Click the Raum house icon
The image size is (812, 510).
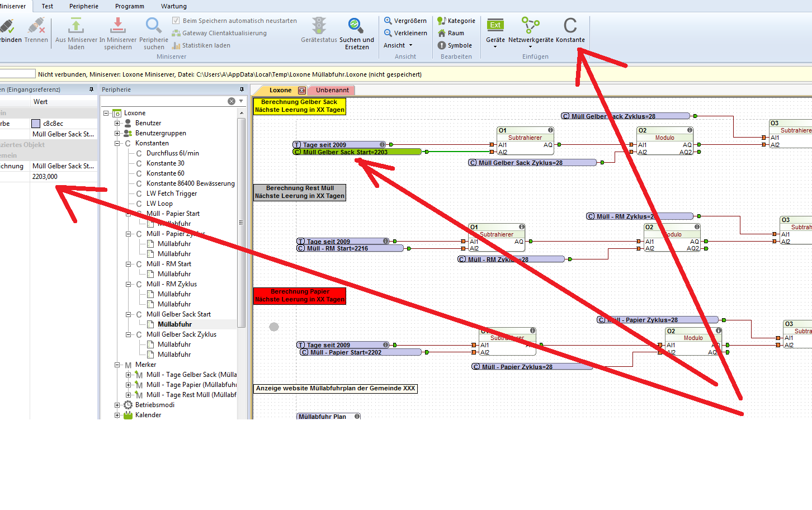pos(442,33)
